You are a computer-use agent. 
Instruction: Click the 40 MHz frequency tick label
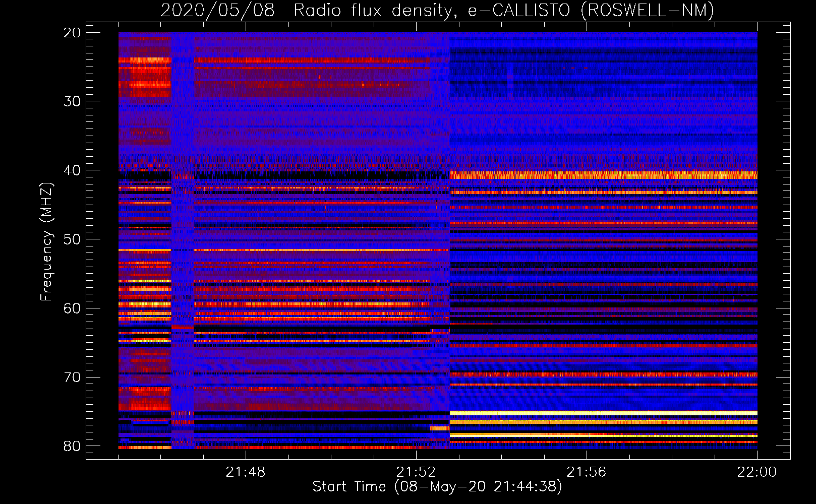click(x=72, y=170)
